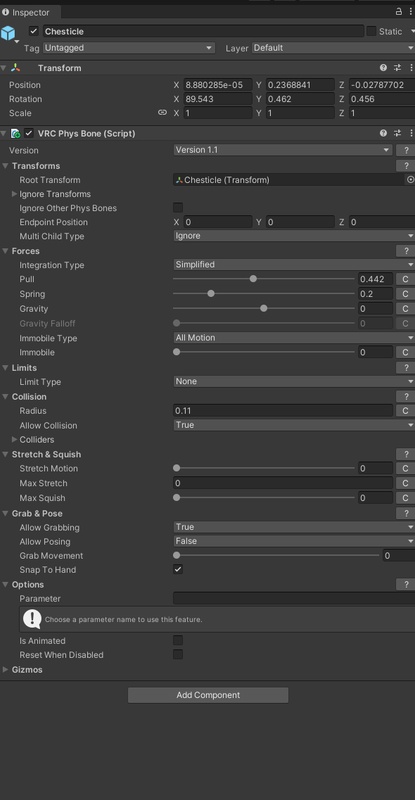Click Add Component button

coord(208,695)
